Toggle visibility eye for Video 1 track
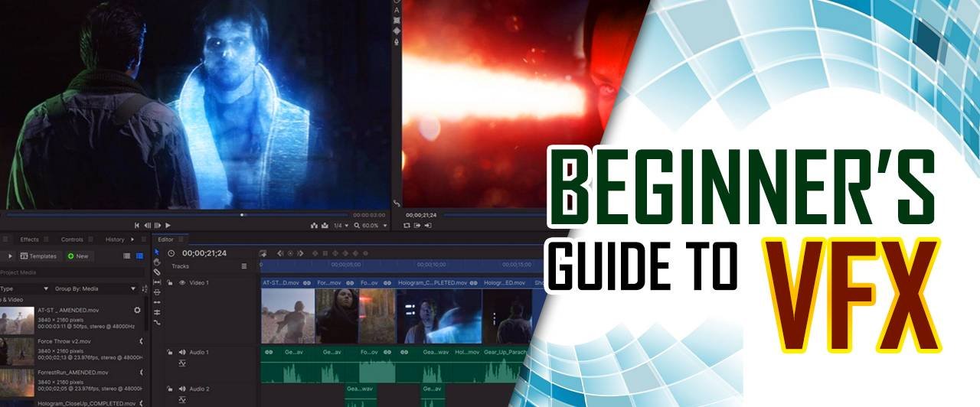980x407 pixels. 182,283
